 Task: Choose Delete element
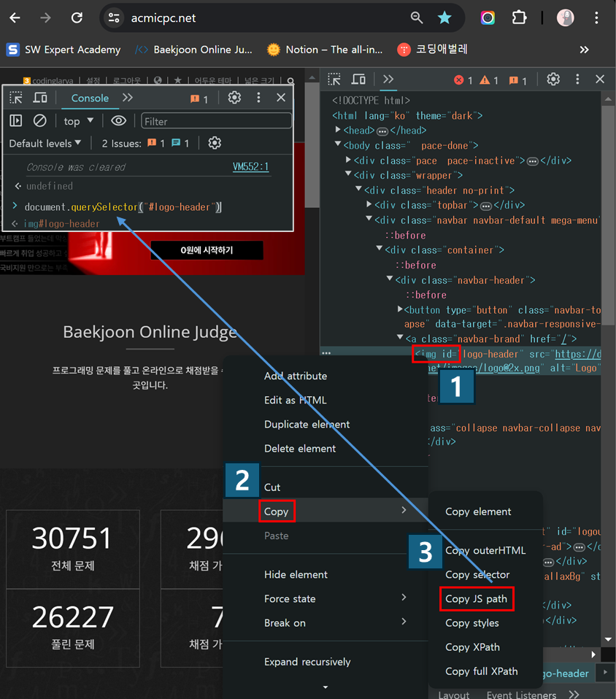(x=300, y=448)
